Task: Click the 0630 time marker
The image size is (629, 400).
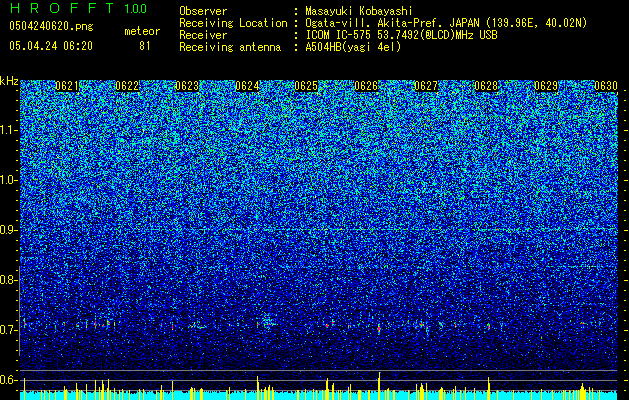Action: [606, 86]
